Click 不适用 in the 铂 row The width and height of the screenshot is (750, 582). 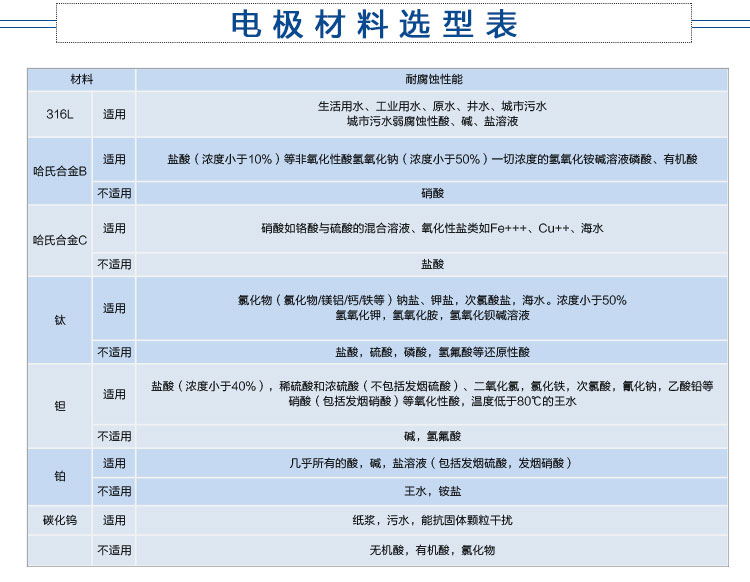point(114,491)
